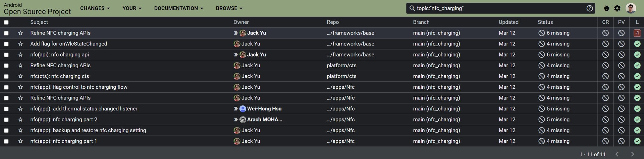Open settings gear icon
The width and height of the screenshot is (644, 159).
[617, 8]
